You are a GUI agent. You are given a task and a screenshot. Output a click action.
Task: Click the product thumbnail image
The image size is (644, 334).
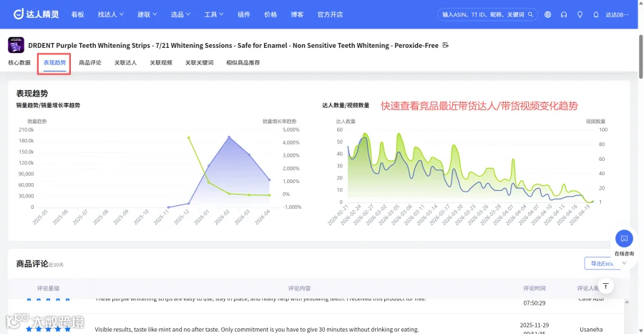[x=16, y=45]
